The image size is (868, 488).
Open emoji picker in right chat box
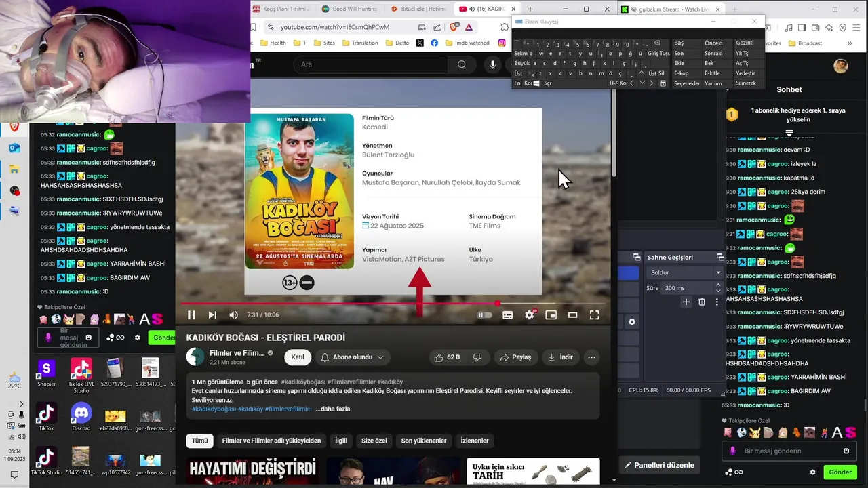(846, 451)
